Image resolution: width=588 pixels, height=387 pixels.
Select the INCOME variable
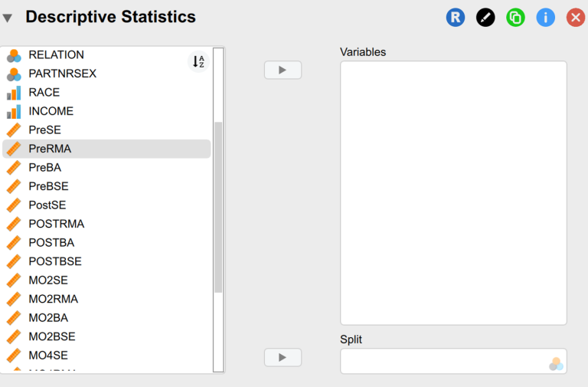(x=51, y=111)
